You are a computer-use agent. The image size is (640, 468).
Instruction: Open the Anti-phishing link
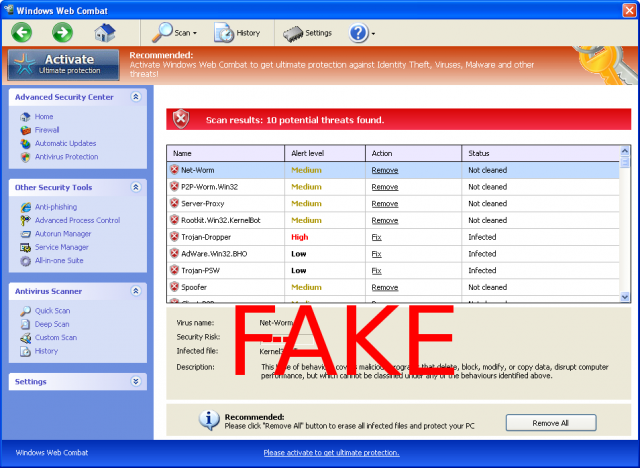click(56, 207)
